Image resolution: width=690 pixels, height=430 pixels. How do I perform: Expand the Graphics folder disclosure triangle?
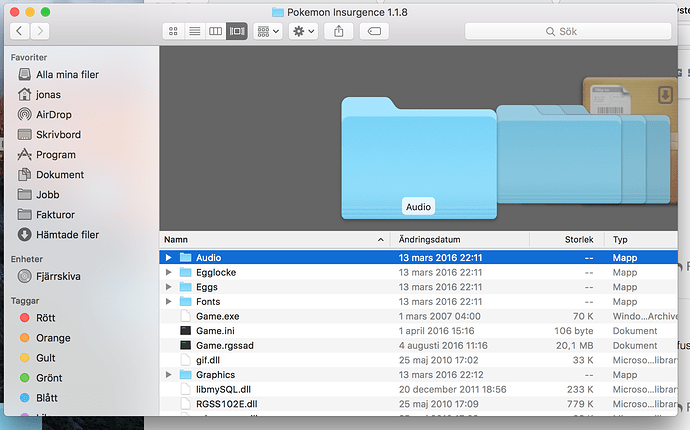click(x=168, y=375)
